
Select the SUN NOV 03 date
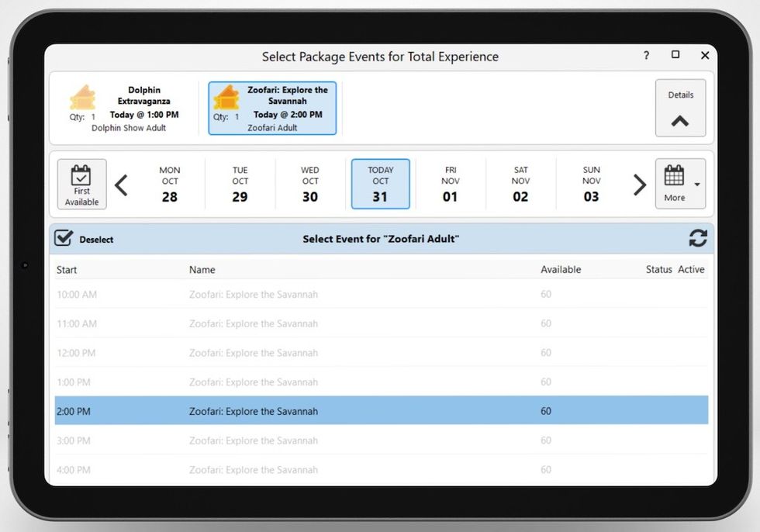[x=591, y=184]
